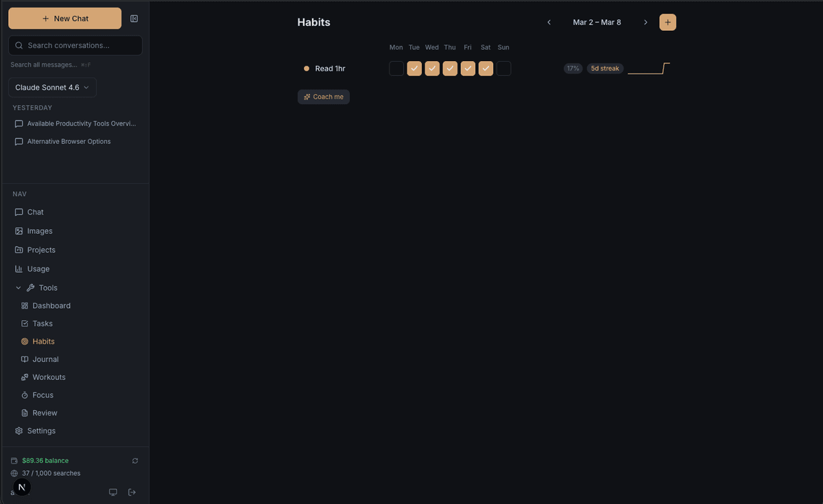Screen dimensions: 823x504
Task: Go to previous week with left chevron
Action: point(549,23)
